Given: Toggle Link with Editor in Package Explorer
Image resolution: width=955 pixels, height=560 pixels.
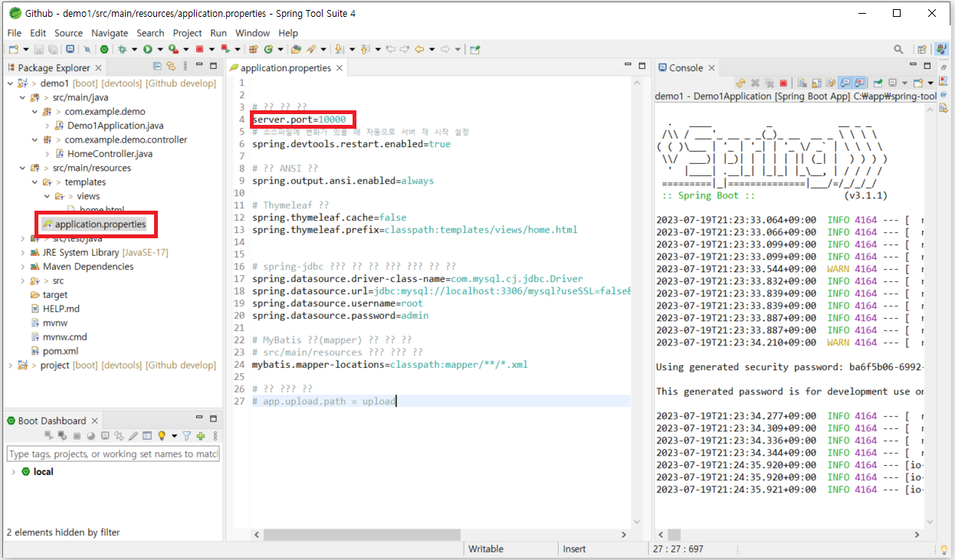Looking at the screenshot, I should tap(171, 67).
